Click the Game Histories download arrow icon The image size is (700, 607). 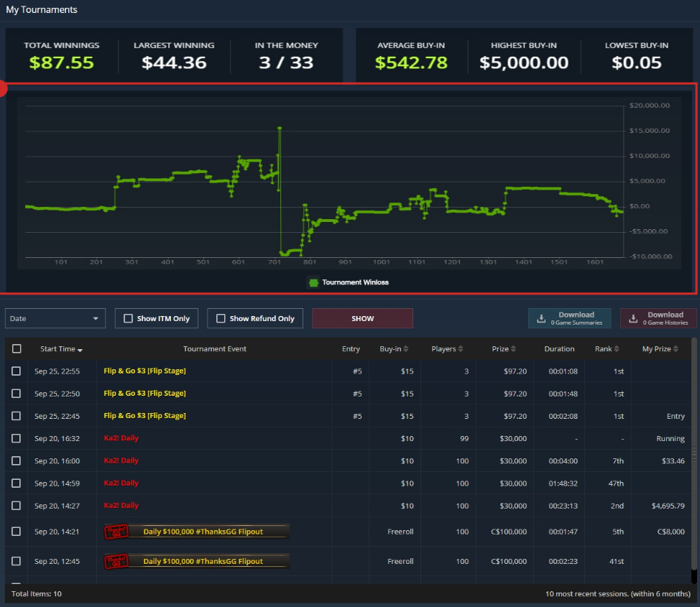[633, 318]
